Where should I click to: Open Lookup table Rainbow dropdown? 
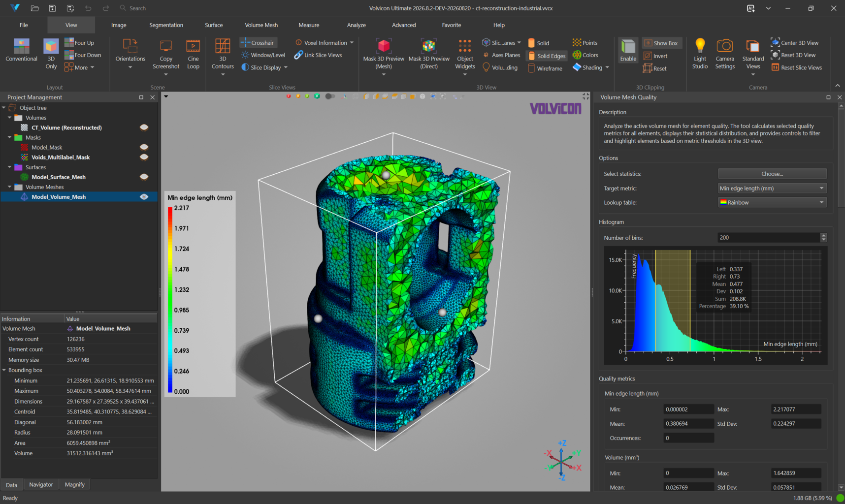(x=772, y=202)
